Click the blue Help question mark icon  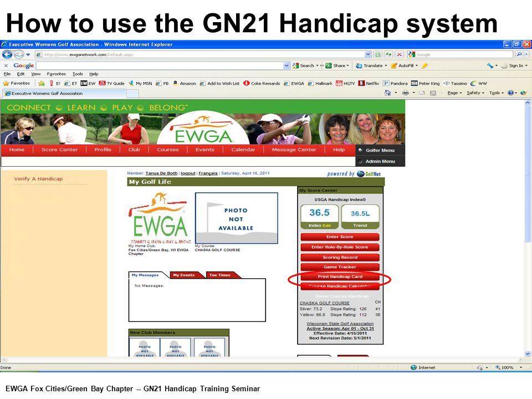tap(510, 93)
